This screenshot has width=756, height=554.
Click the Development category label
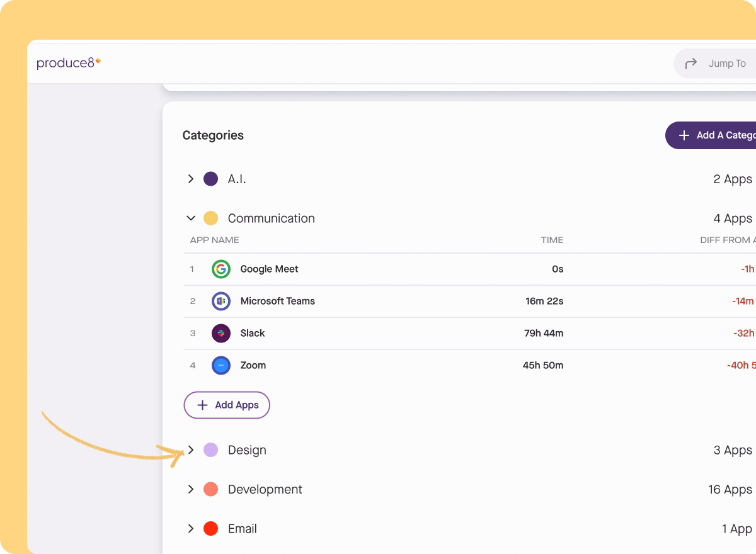pyautogui.click(x=265, y=489)
